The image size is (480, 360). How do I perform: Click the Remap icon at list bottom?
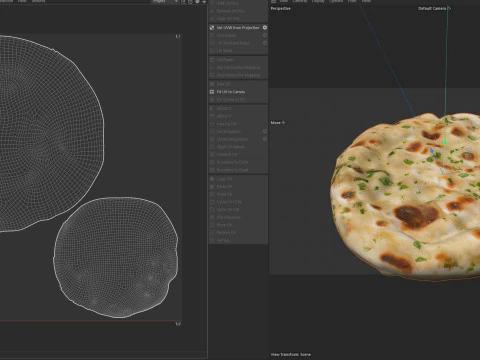click(x=212, y=240)
